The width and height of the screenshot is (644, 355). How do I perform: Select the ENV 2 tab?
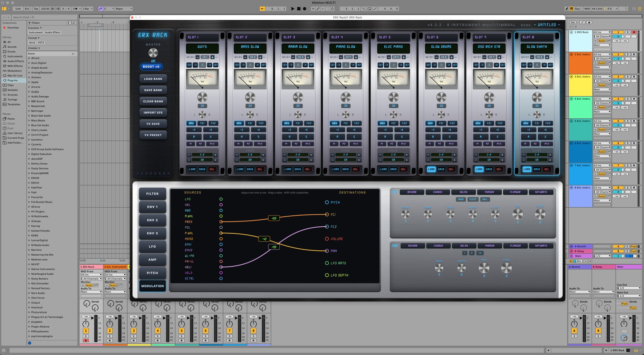coord(152,220)
